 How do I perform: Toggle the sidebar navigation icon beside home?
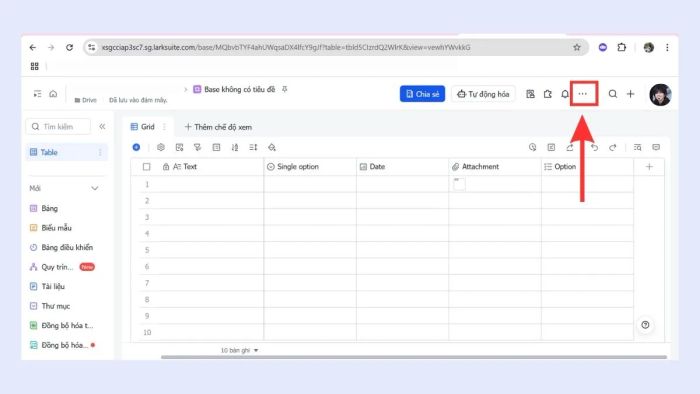(38, 94)
